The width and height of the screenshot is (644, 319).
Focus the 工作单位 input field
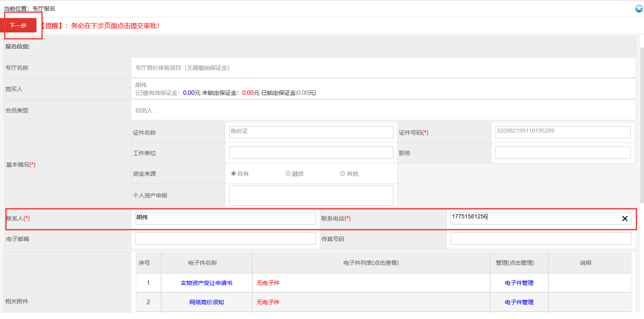pyautogui.click(x=311, y=153)
